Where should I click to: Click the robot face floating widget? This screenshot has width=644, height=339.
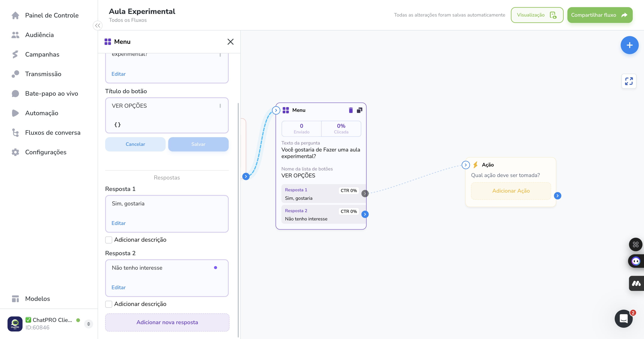(636, 261)
